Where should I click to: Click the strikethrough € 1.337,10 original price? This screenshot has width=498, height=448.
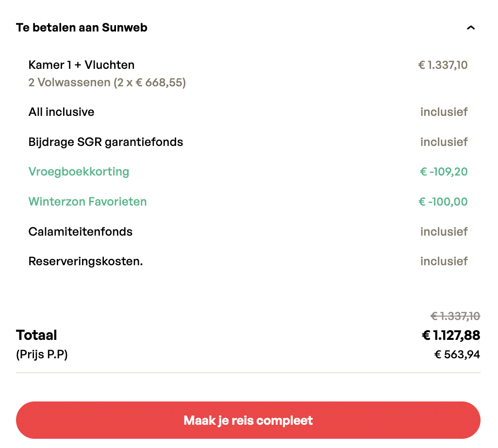pyautogui.click(x=455, y=317)
